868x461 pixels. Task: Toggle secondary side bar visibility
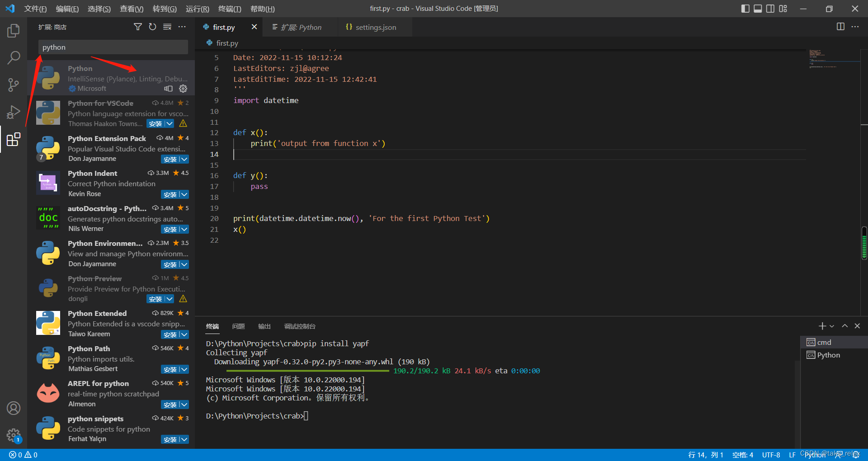[770, 9]
